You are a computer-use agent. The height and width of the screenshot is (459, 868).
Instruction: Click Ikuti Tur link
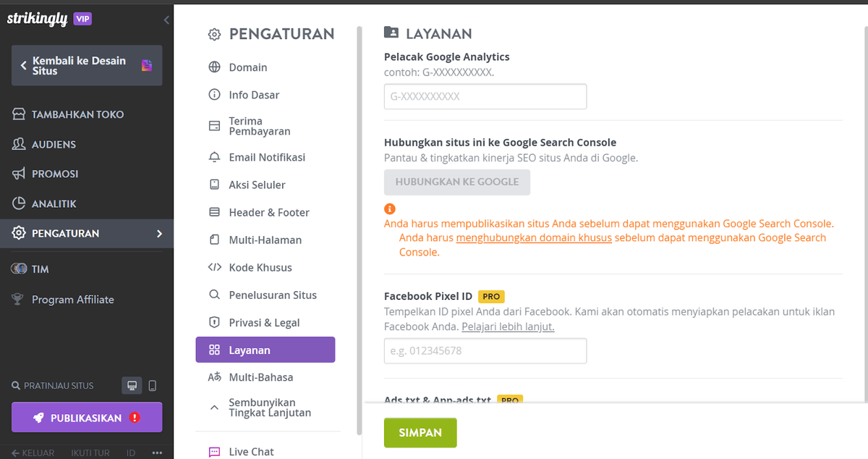pyautogui.click(x=90, y=453)
